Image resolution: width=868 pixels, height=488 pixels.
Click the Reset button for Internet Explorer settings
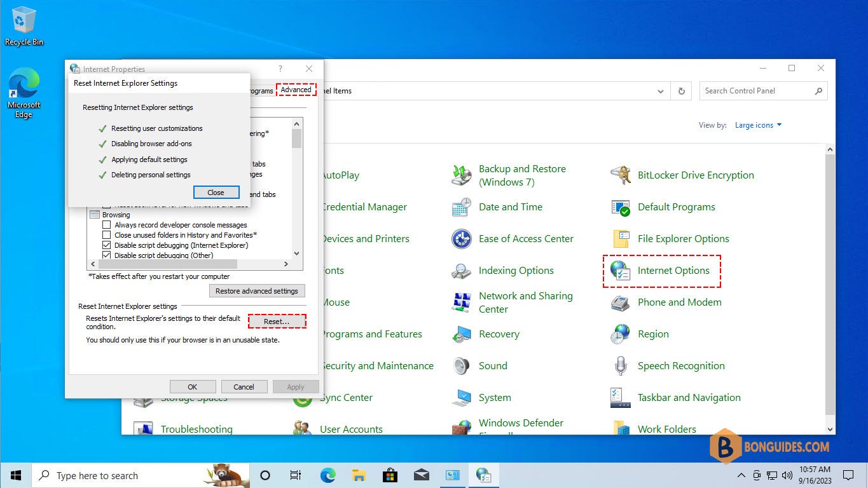point(277,321)
